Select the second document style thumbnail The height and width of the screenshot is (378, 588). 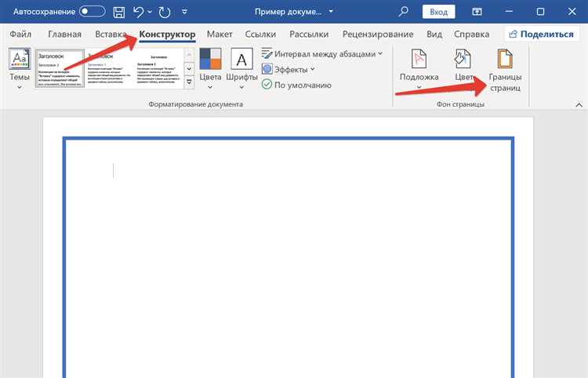click(x=110, y=69)
